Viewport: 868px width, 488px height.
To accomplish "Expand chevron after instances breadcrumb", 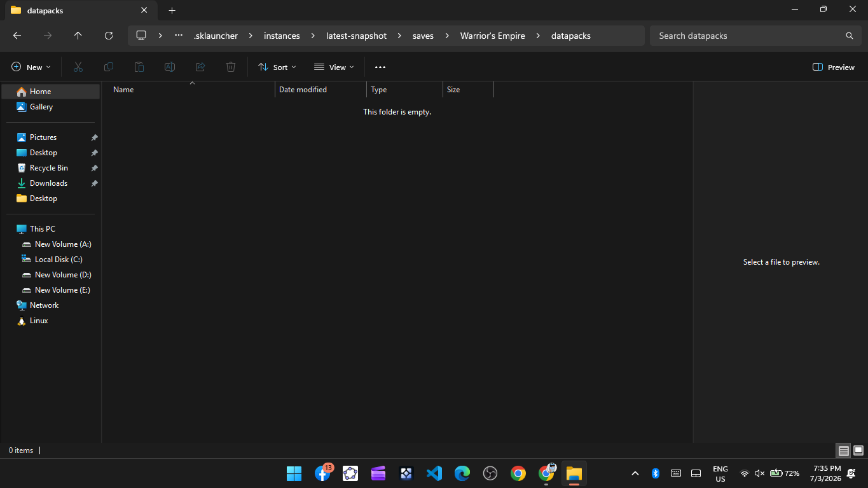I will [313, 36].
